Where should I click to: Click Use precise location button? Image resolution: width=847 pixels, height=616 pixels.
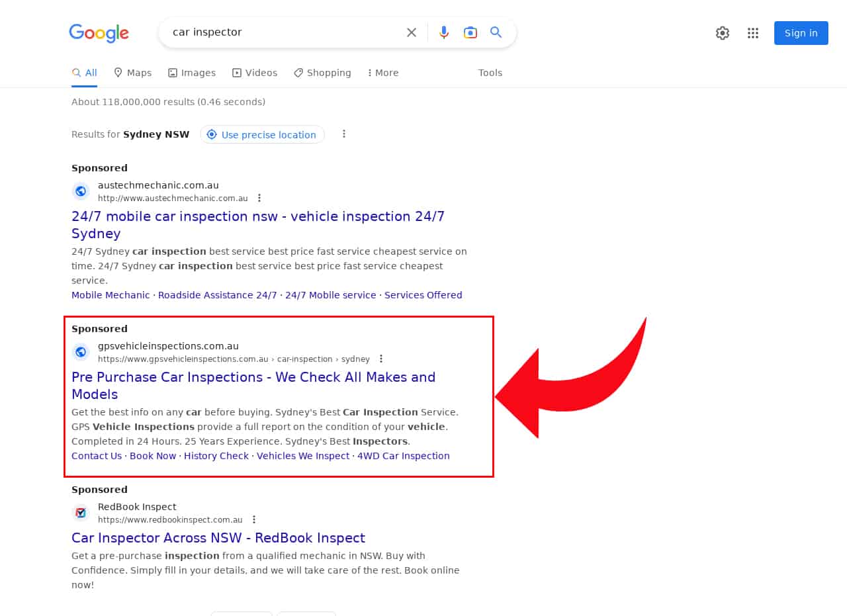click(263, 134)
